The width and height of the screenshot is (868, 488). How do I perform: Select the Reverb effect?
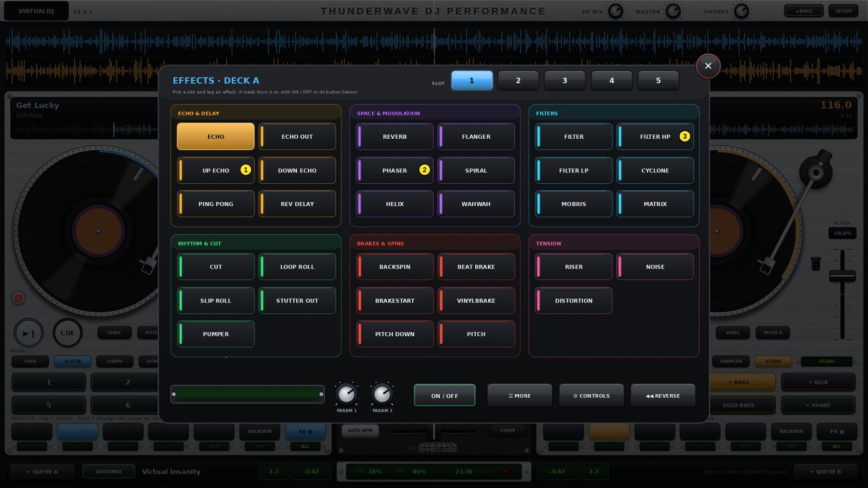tap(395, 137)
